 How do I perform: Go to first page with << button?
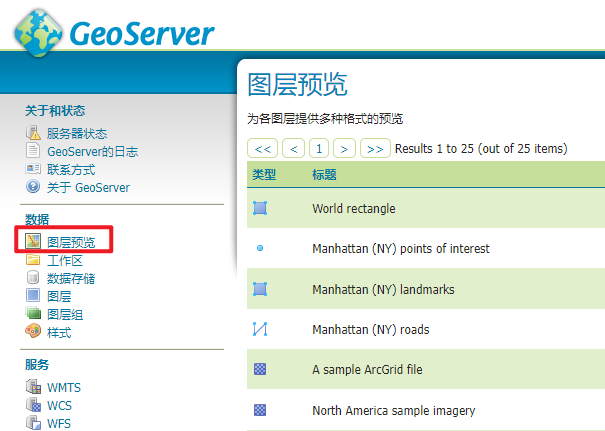262,148
